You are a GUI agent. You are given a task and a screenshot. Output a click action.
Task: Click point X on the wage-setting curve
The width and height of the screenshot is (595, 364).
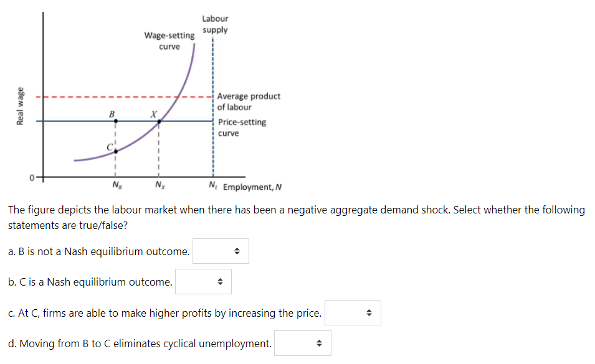pos(159,122)
